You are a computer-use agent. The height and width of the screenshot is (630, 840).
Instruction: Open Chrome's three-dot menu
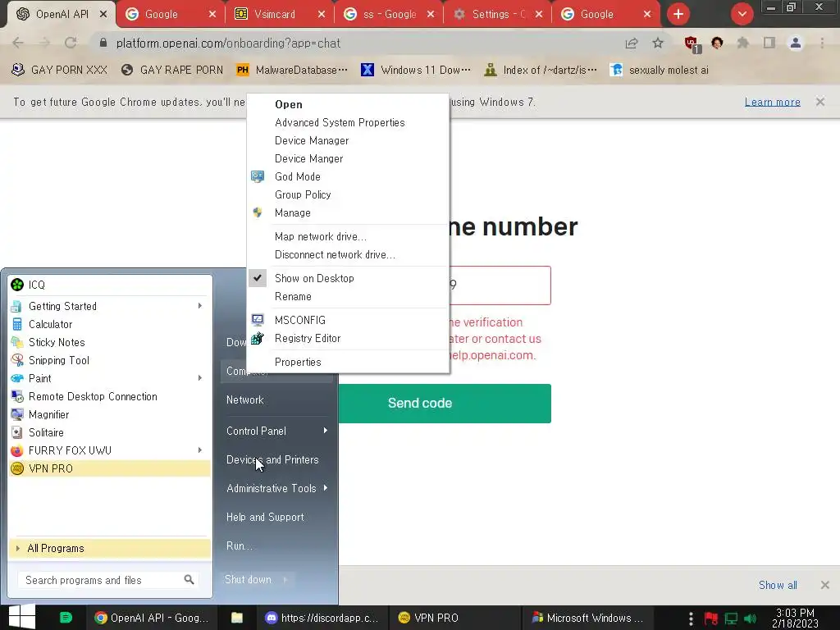pyautogui.click(x=822, y=43)
